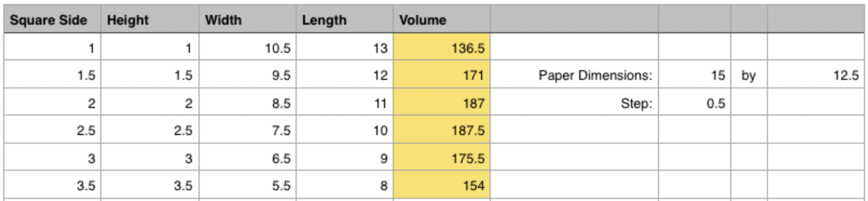Select the yellow cell with 187.5
The width and height of the screenshot is (868, 201).
pos(442,130)
